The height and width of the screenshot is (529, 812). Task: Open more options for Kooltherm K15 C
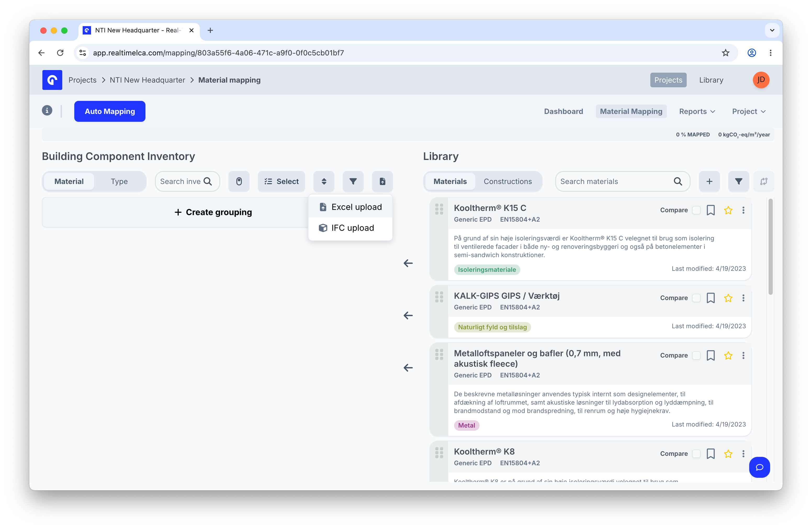click(x=743, y=210)
